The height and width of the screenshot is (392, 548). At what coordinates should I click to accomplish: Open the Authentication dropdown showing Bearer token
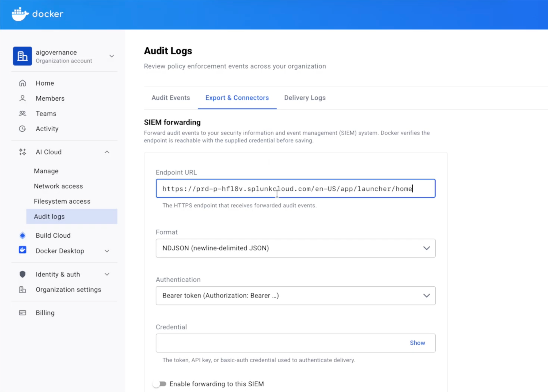coord(296,296)
